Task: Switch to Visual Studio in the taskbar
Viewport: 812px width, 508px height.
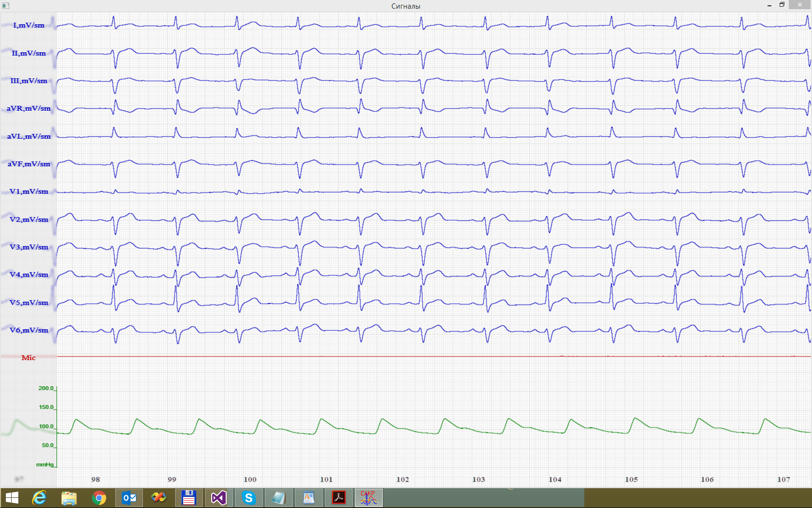Action: point(218,498)
